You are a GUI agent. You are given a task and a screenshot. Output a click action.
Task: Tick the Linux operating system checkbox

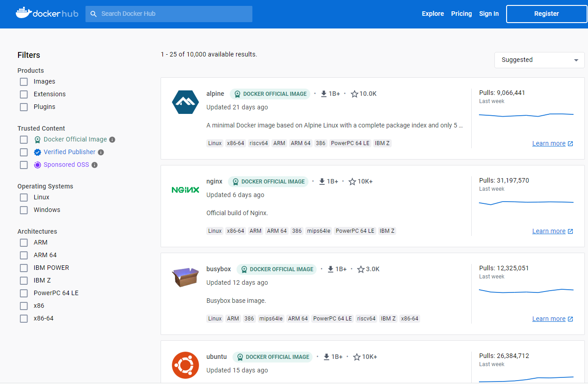24,198
